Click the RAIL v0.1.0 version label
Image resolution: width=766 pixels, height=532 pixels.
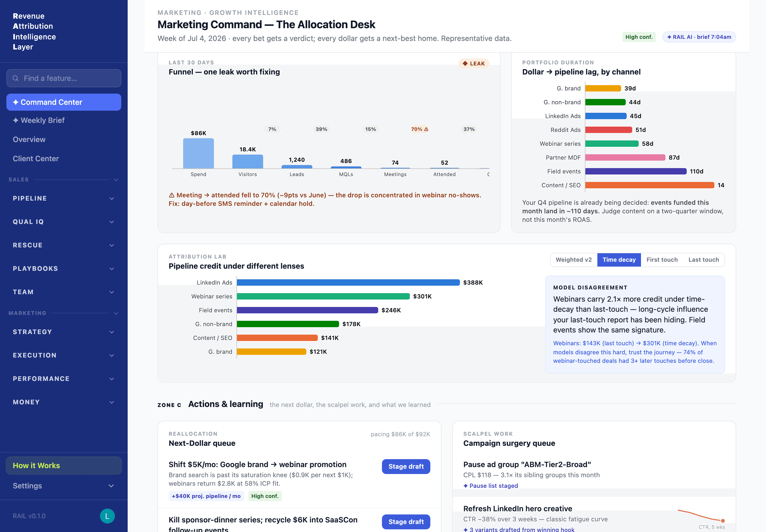point(29,516)
